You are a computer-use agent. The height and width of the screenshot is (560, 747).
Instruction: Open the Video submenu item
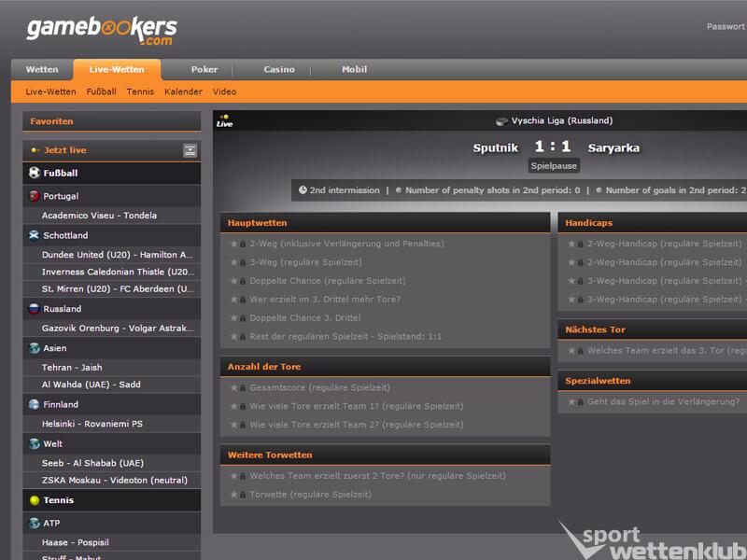click(224, 91)
